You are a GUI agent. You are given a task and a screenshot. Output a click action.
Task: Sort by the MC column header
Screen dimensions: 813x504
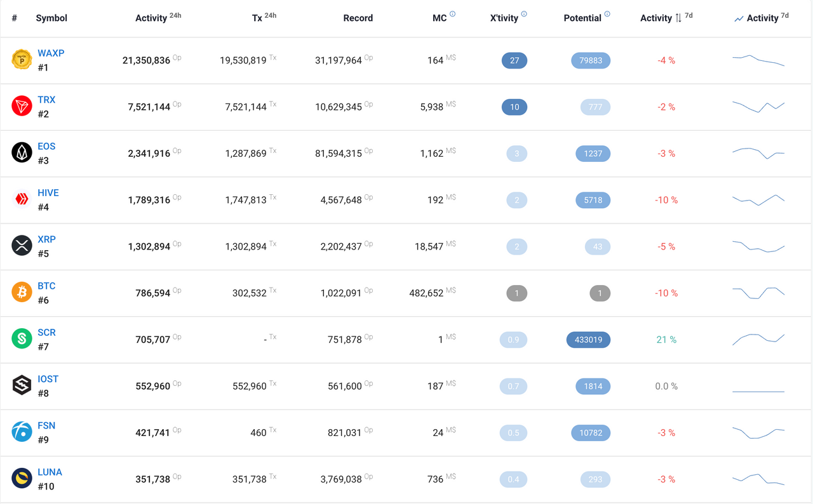pos(440,18)
